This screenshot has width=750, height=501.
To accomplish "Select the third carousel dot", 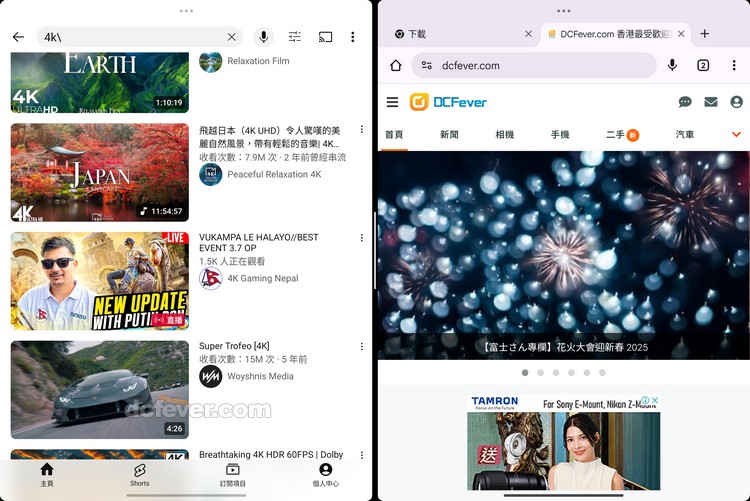I will tap(556, 373).
